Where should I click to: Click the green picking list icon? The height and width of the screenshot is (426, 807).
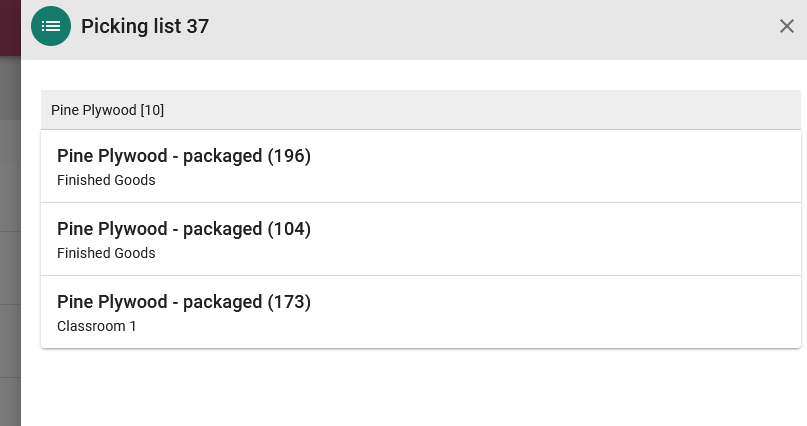point(50,26)
